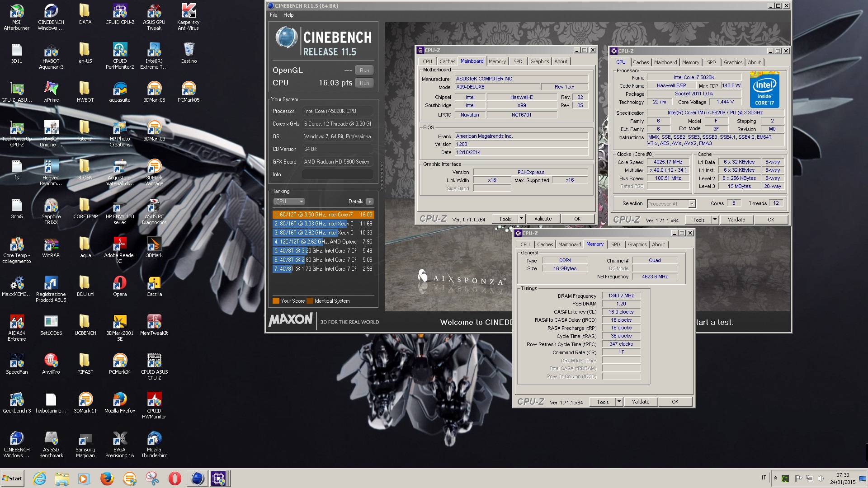868x488 pixels.
Task: Click Validate in Mainboard CPU-Z window
Action: 543,219
